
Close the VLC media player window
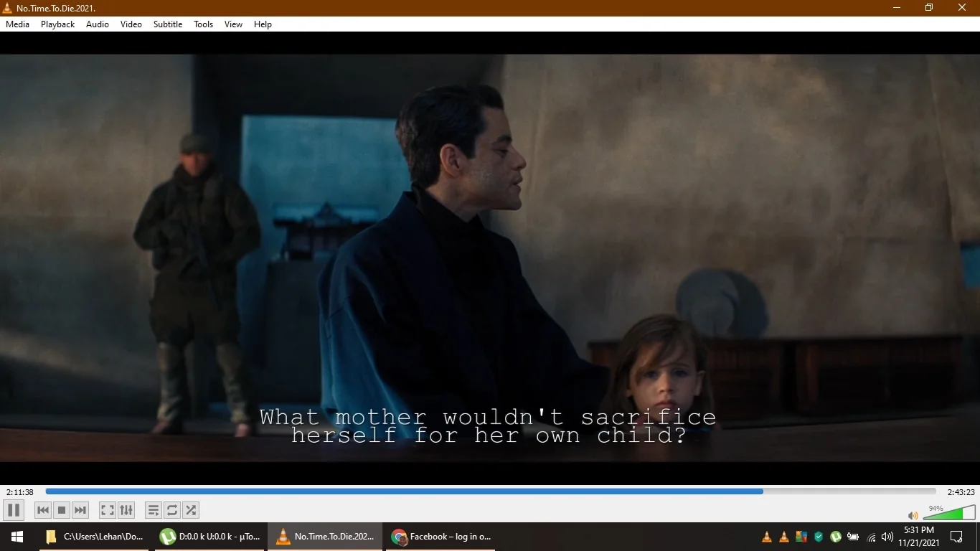[x=963, y=8]
